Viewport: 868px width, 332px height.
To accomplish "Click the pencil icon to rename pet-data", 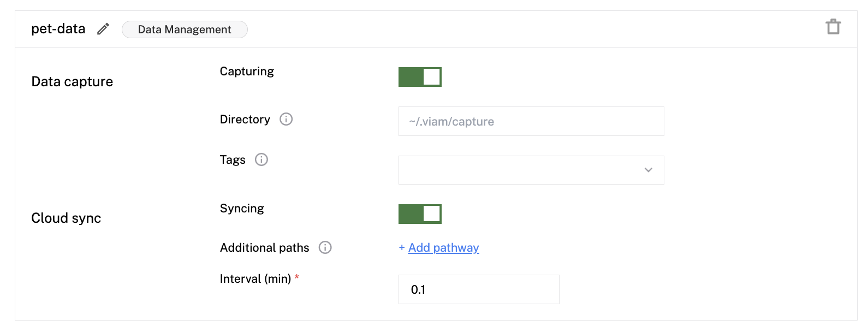I will click(x=103, y=29).
